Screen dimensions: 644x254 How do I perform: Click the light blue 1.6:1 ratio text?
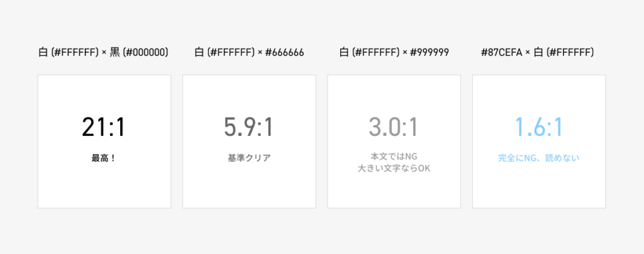(x=538, y=128)
